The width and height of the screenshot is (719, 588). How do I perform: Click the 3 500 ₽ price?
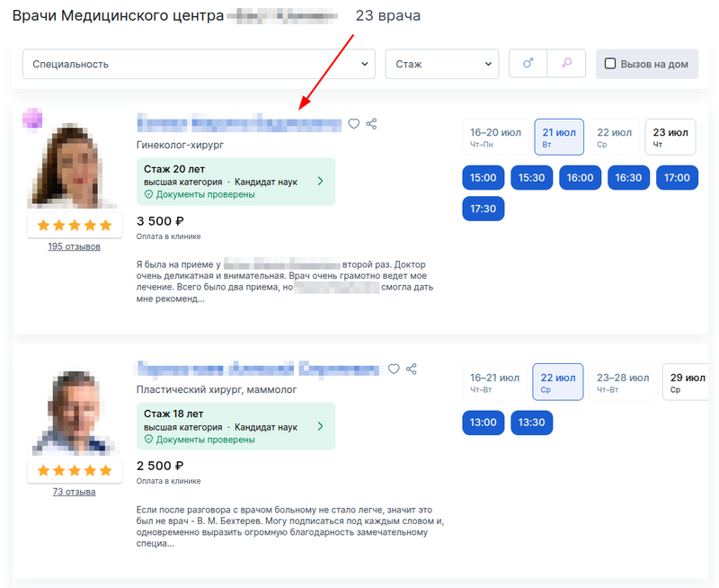pos(160,221)
